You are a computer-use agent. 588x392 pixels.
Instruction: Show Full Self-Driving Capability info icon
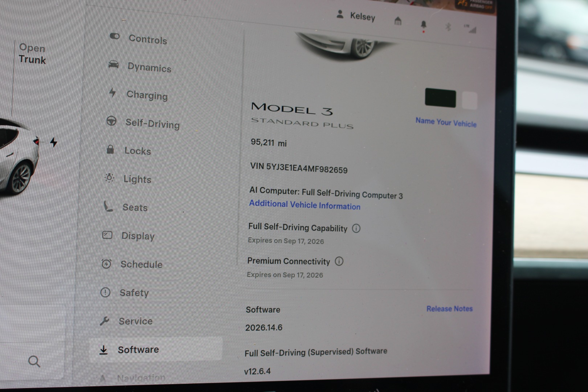356,228
